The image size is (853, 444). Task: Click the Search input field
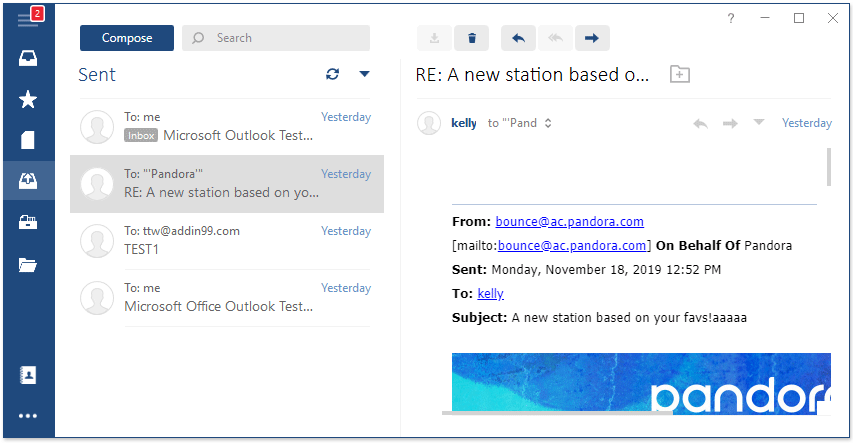[276, 38]
